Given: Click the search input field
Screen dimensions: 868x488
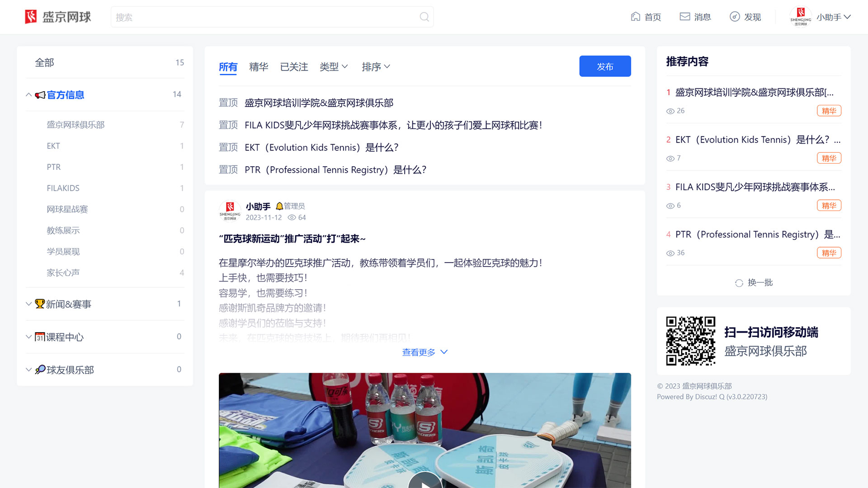Looking at the screenshot, I should coord(272,17).
